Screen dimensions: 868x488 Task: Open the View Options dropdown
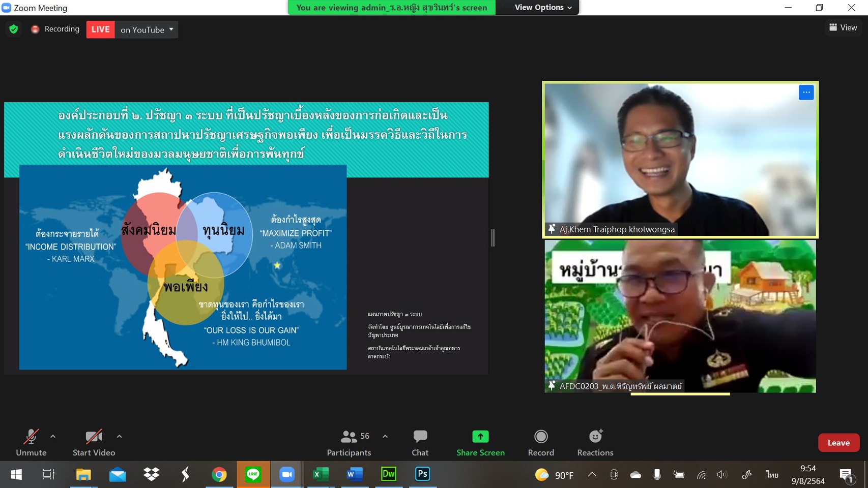pyautogui.click(x=543, y=7)
